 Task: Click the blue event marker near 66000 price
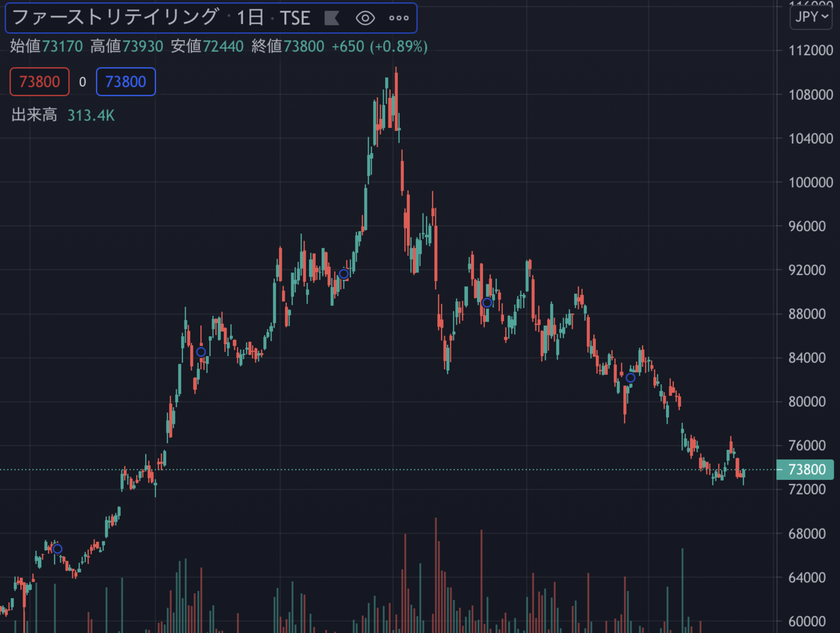[58, 549]
